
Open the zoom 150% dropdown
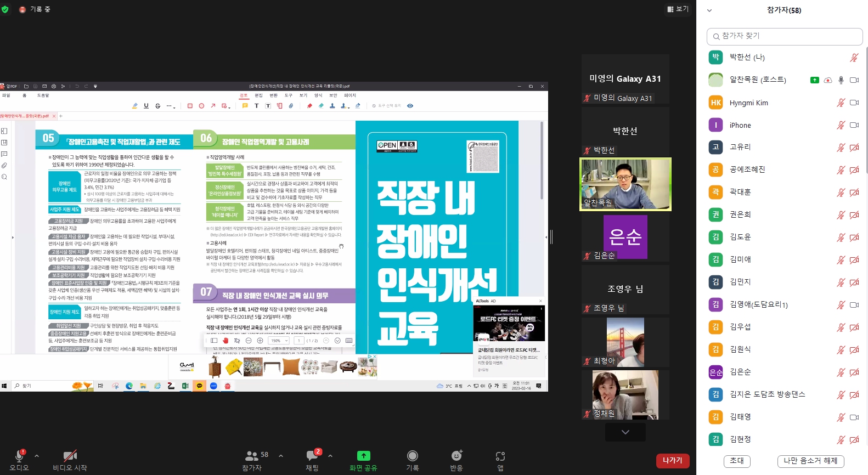coord(279,341)
